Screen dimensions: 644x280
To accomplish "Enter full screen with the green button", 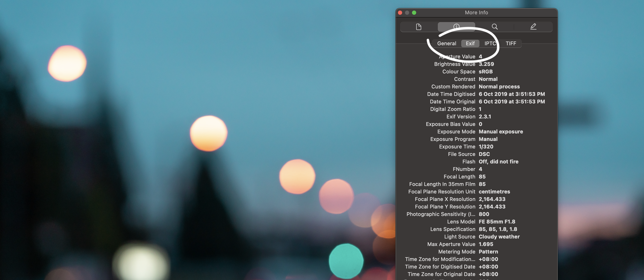I will 414,12.
